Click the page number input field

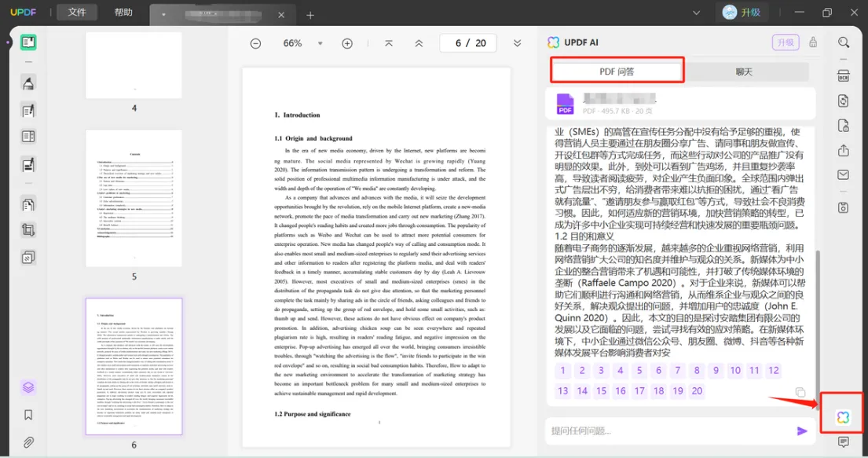[x=467, y=43]
